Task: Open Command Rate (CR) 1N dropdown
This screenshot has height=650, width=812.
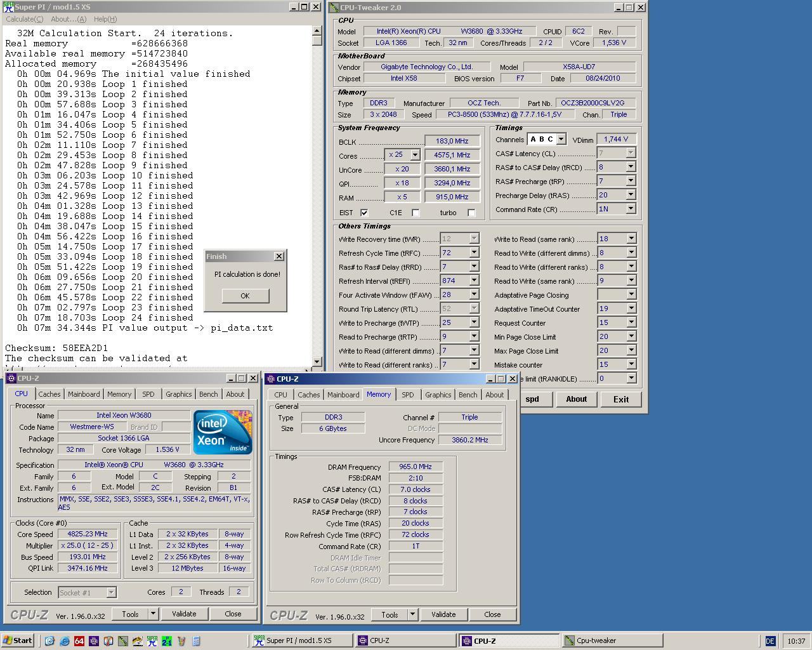Action: point(631,209)
